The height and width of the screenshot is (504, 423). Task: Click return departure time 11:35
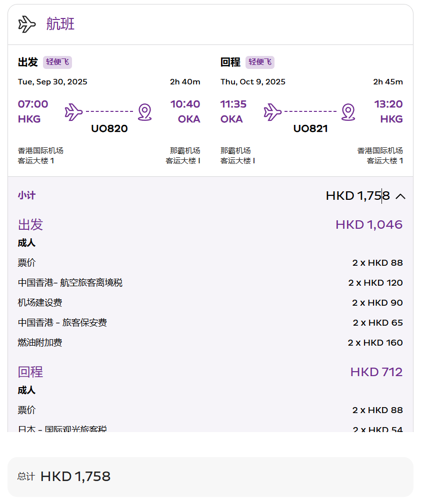pos(233,104)
